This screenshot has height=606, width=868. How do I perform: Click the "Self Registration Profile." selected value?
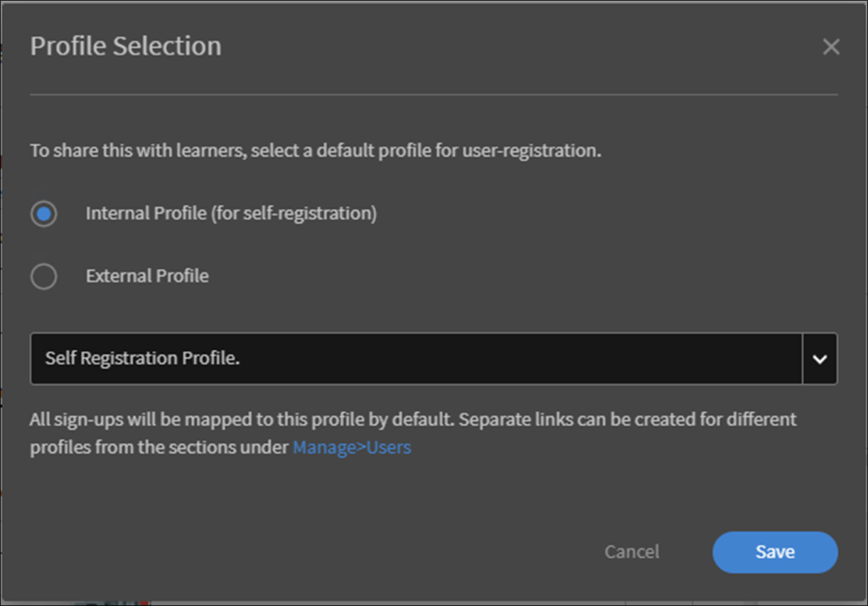coord(142,359)
